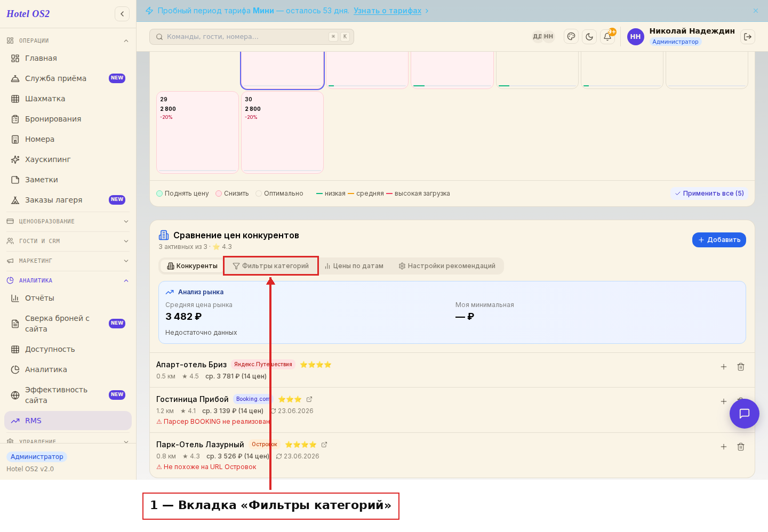Delete Апарт-отель Бриз competitor

click(x=741, y=367)
